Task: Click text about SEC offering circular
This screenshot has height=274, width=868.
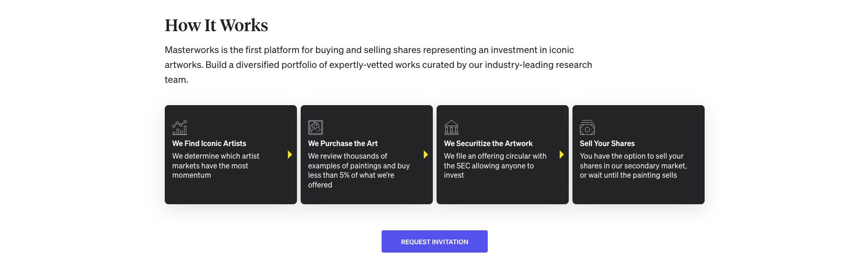Action: [495, 166]
